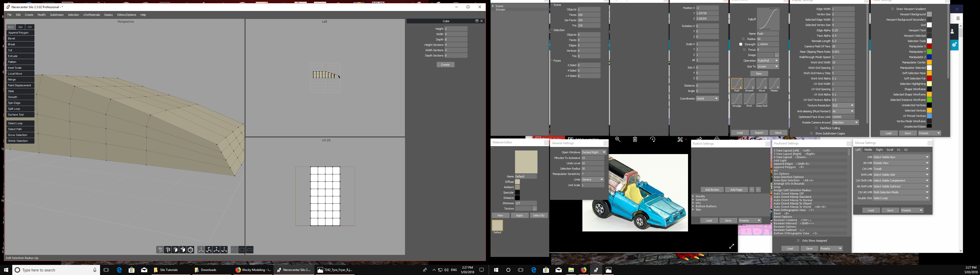This screenshot has height=275, width=980.
Task: Open the Anti-aliasing 4x dropdown
Action: click(843, 111)
